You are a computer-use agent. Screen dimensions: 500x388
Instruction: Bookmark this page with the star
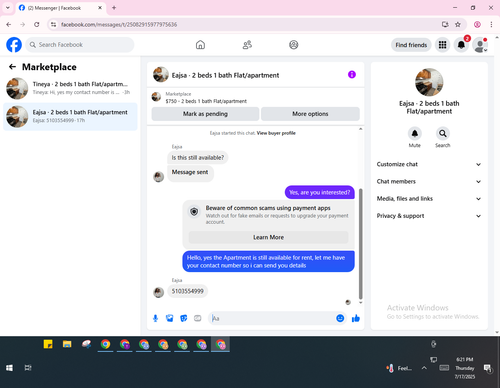[x=458, y=24]
